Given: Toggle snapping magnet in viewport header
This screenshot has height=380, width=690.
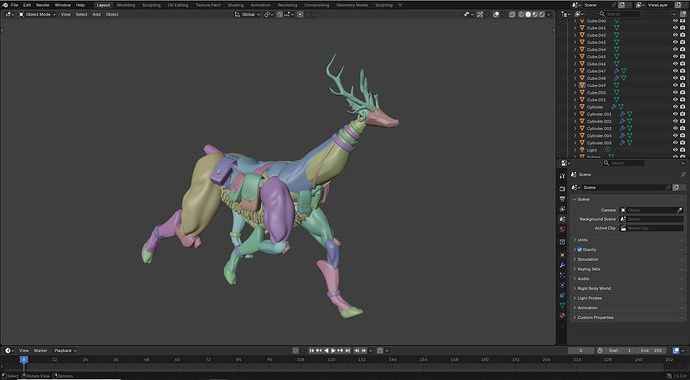Looking at the screenshot, I should point(279,14).
